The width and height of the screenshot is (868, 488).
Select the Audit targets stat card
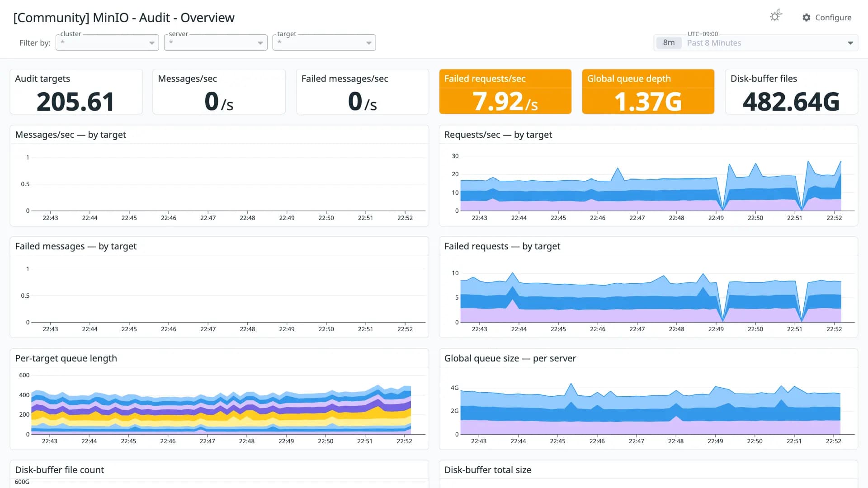pos(76,92)
